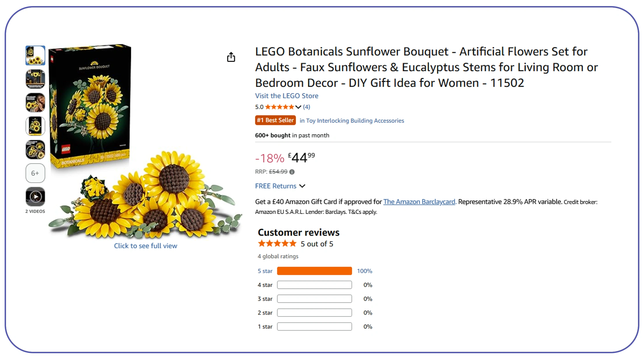The image size is (644, 359).
Task: Click the share icon
Action: pyautogui.click(x=231, y=57)
